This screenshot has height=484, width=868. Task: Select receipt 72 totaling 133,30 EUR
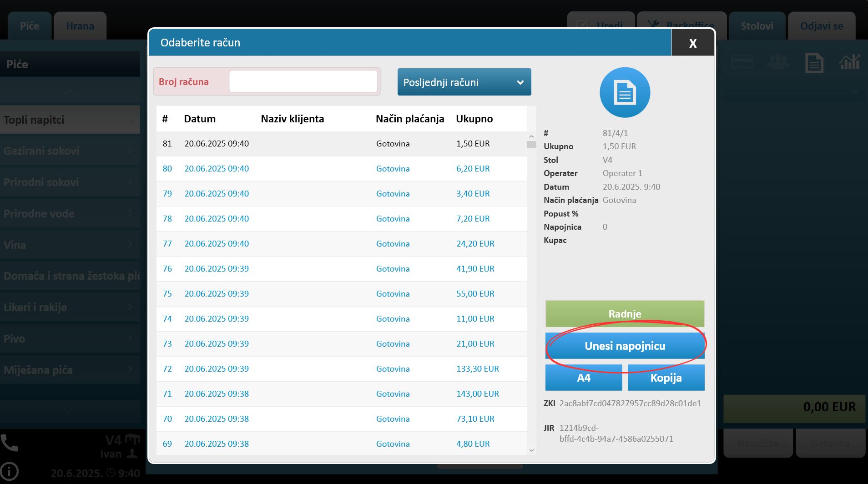tap(341, 369)
